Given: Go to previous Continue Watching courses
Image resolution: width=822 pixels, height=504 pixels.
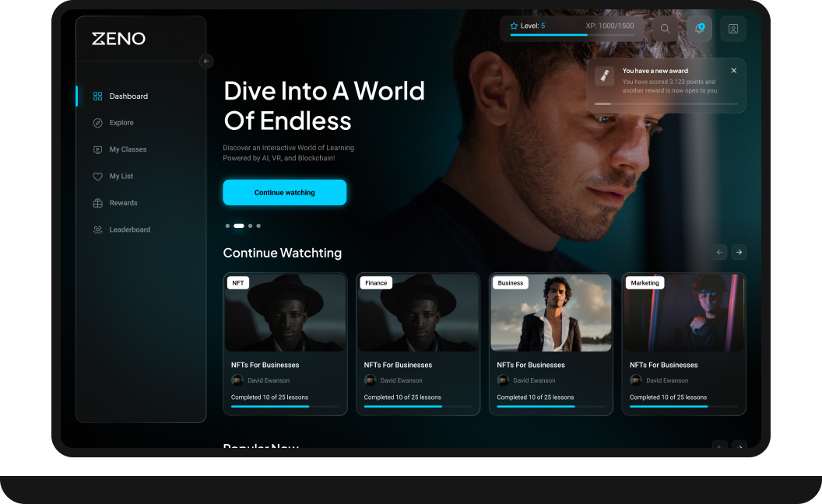Looking at the screenshot, I should [720, 252].
